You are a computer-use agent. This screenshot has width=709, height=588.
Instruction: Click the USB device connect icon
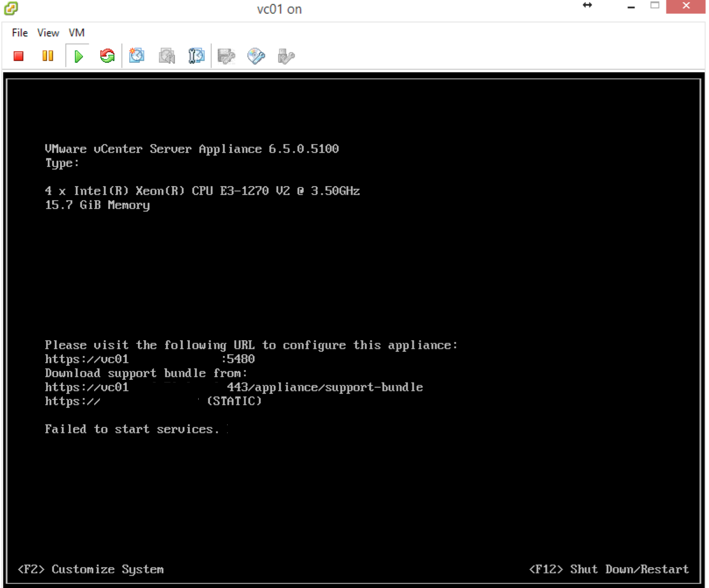(286, 56)
